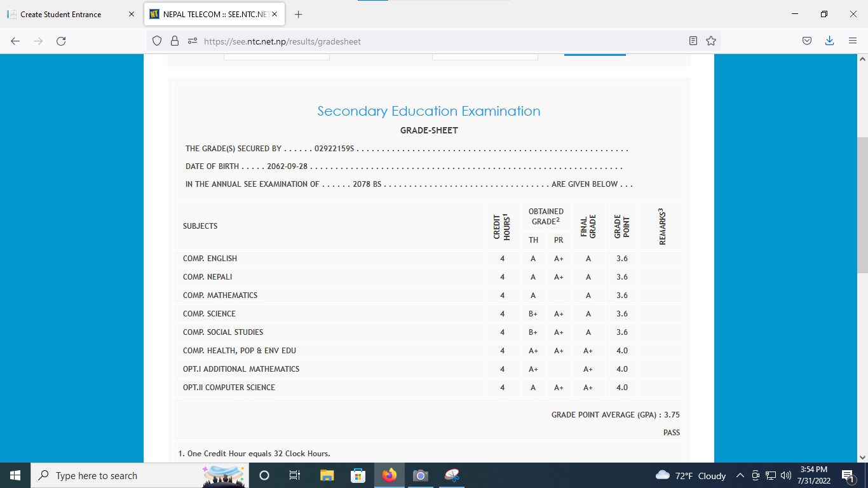
Task: Open the 72°F Cloudy weather widget
Action: tap(691, 475)
